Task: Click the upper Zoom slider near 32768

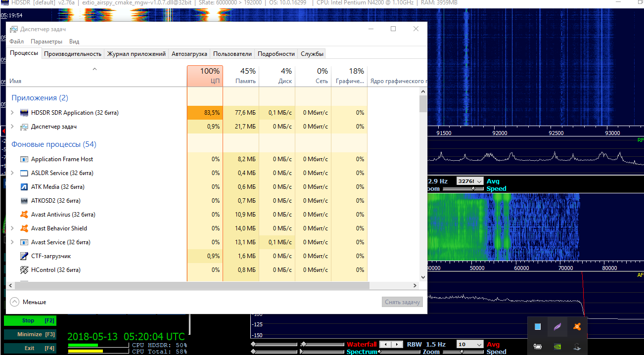Action: pyautogui.click(x=463, y=189)
